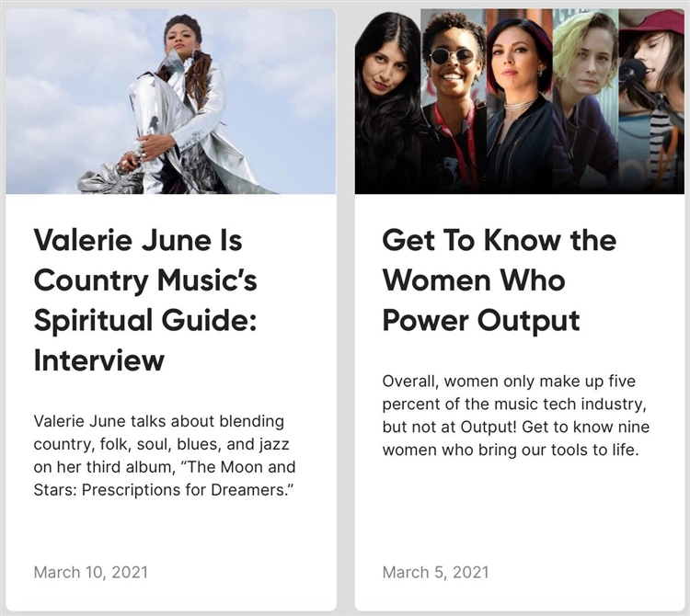Select the portrait with round sunglasses
The width and height of the screenshot is (690, 616).
(x=453, y=101)
